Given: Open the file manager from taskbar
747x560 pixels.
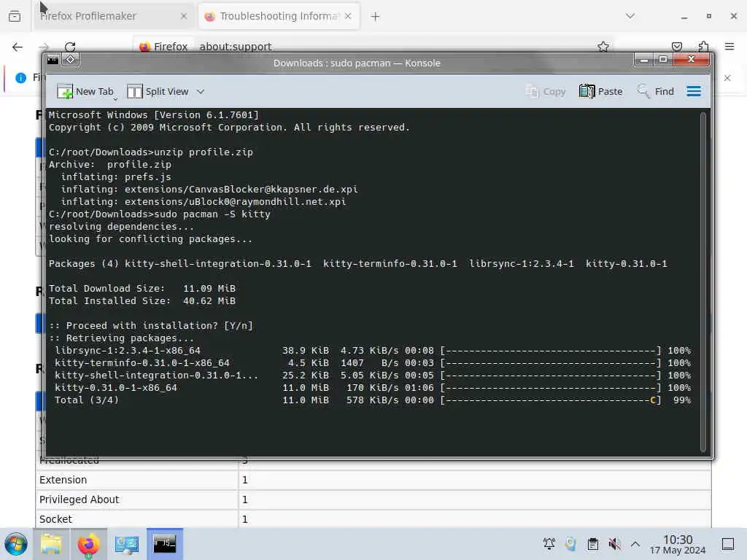Looking at the screenshot, I should click(x=51, y=544).
